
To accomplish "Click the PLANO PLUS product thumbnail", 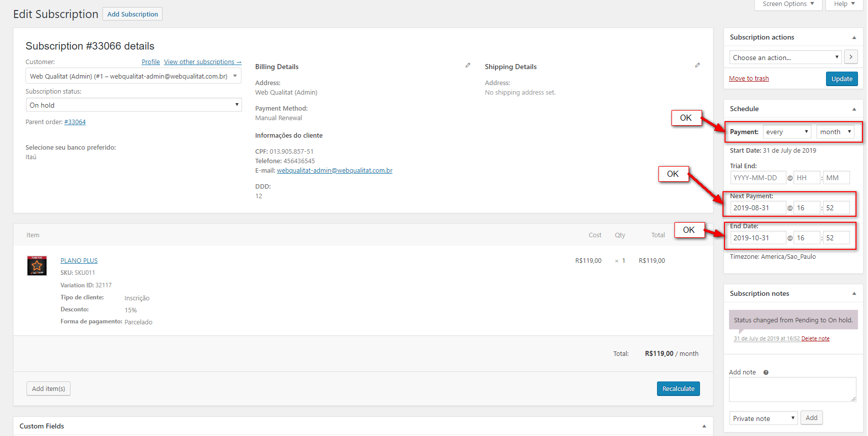I will [x=37, y=266].
